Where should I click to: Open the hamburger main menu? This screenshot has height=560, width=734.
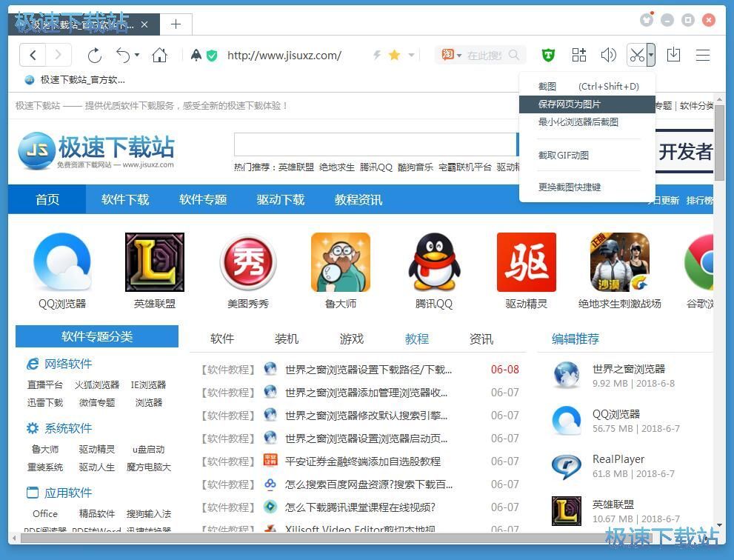[x=703, y=55]
